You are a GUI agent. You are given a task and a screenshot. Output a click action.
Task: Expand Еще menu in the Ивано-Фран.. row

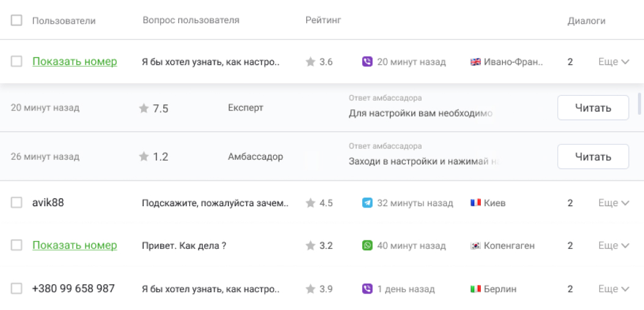[613, 62]
